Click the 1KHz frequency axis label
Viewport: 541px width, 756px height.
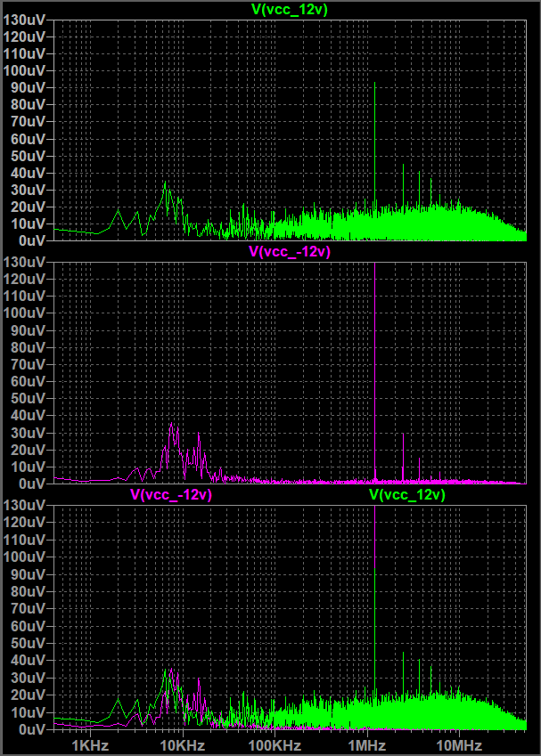90,745
